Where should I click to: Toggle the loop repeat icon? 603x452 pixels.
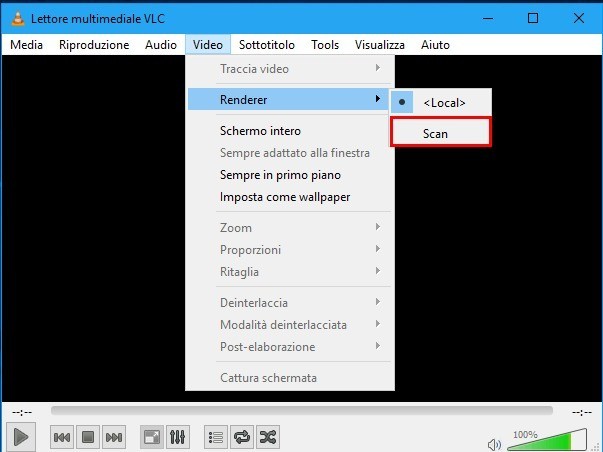point(242,437)
